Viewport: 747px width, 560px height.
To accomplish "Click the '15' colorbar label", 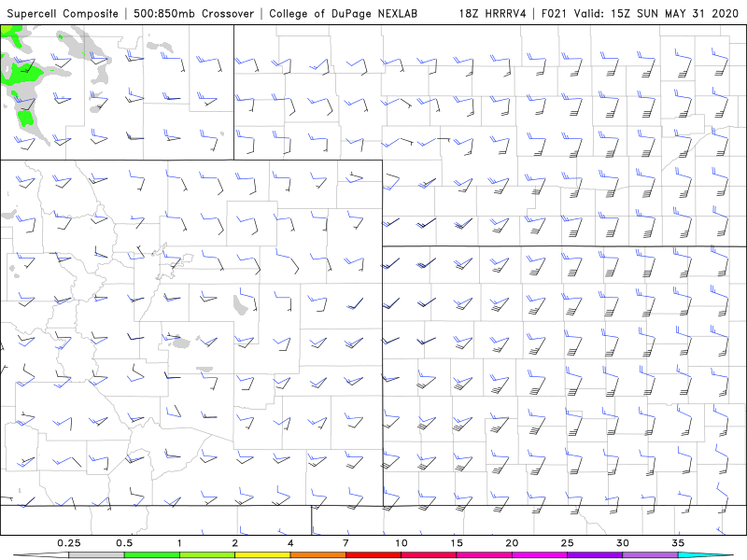I will coord(457,543).
